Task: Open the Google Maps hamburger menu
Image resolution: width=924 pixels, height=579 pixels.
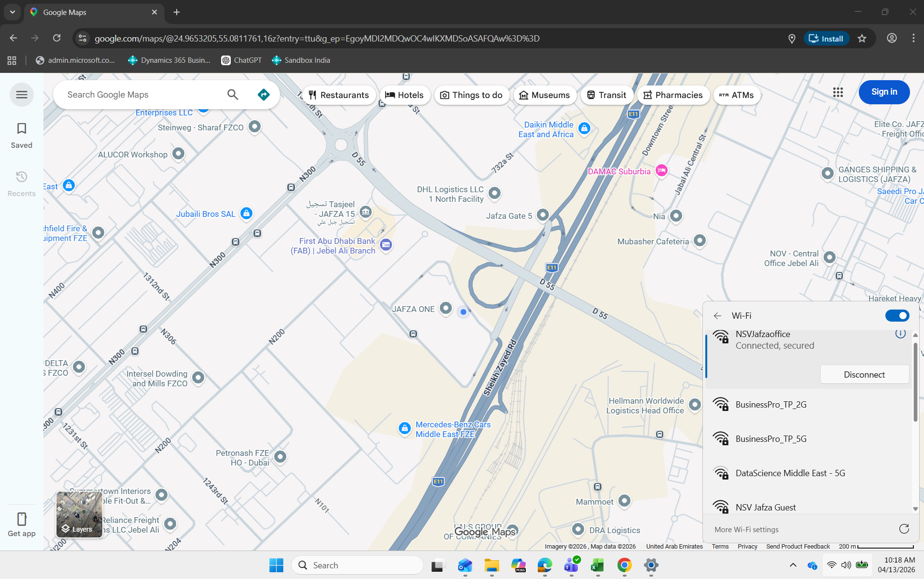Action: pos(22,95)
